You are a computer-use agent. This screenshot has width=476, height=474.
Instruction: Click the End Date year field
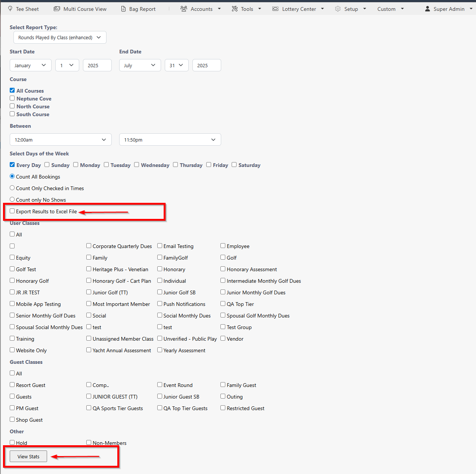[x=207, y=65]
